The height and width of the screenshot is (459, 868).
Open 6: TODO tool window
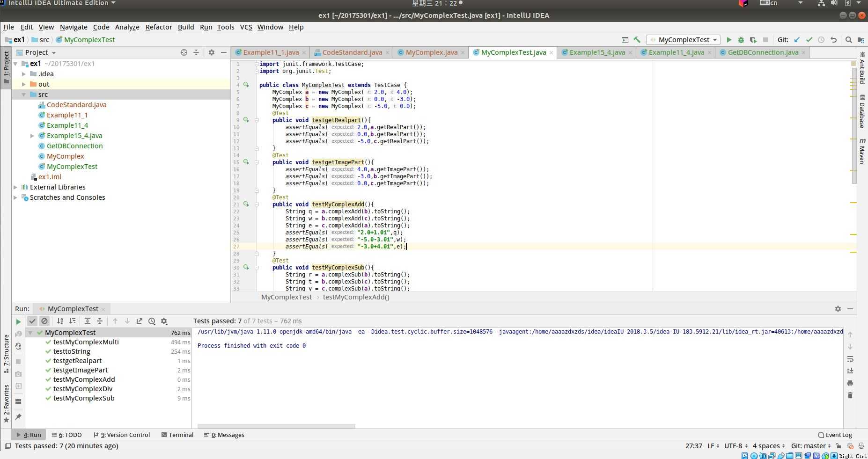[x=66, y=435]
